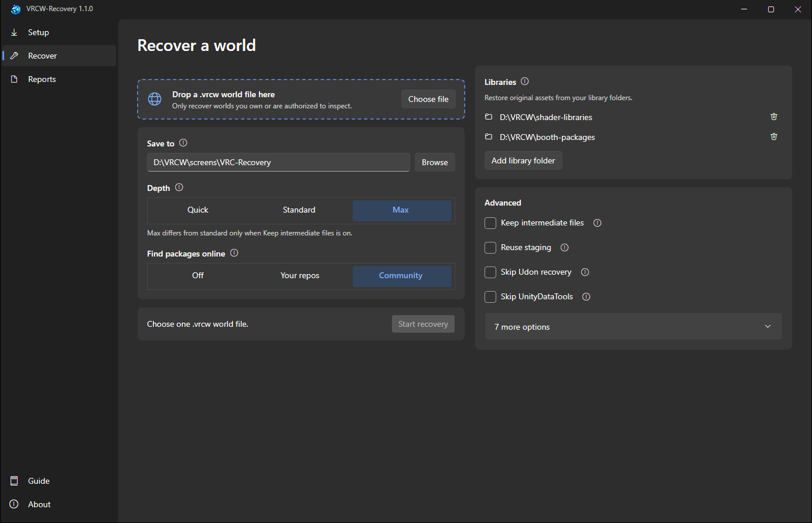This screenshot has width=812, height=523.
Task: Go to the Reports page
Action: pyautogui.click(x=59, y=79)
